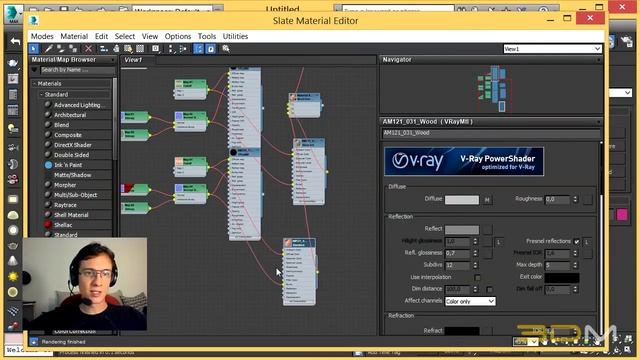640x360 pixels.
Task: Click the Max depth spinner arrows
Action: click(575, 265)
